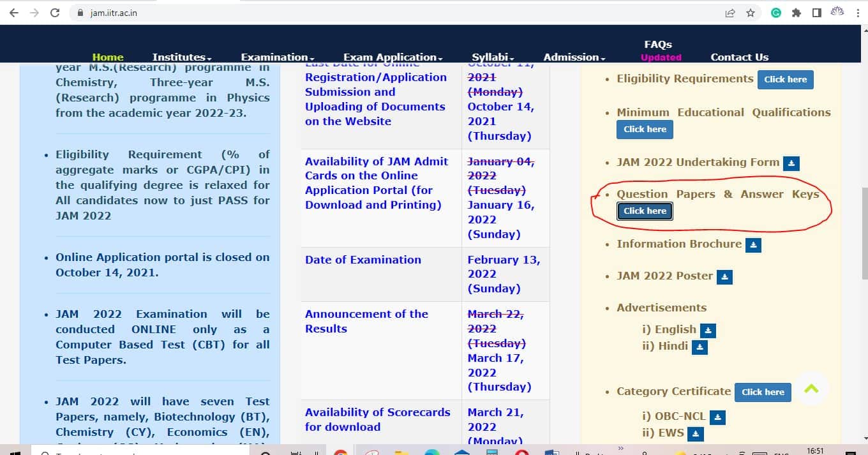The width and height of the screenshot is (868, 455).
Task: Download the Hindi advertisement
Action: pyautogui.click(x=700, y=347)
